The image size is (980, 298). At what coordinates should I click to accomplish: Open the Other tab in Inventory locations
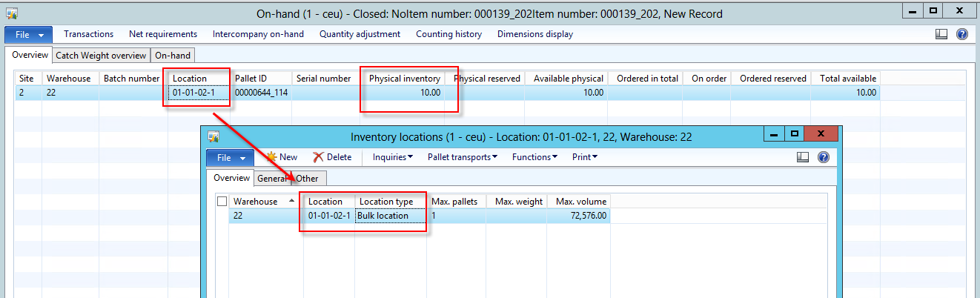pos(308,178)
